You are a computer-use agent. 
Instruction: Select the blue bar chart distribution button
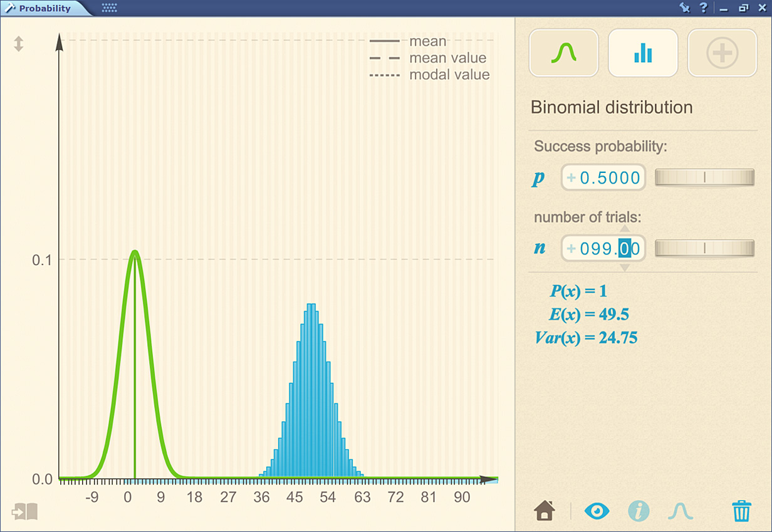[x=643, y=53]
